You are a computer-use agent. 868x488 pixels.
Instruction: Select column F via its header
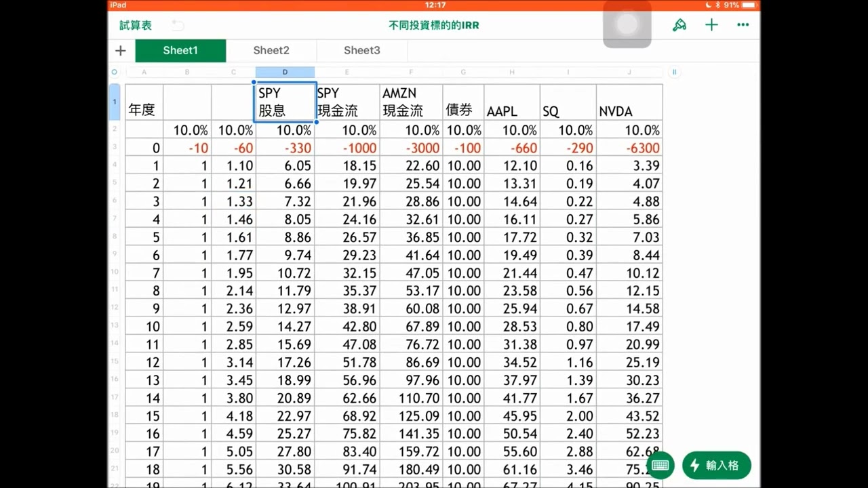(411, 72)
